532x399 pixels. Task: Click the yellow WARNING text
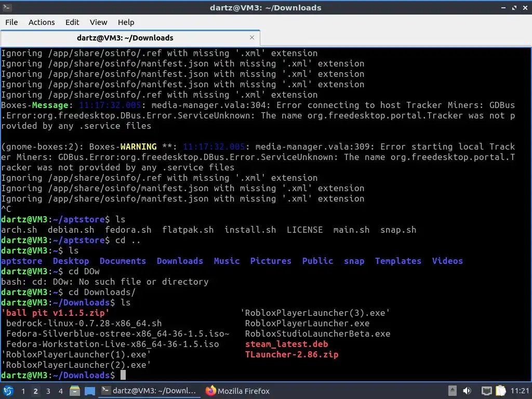tap(138, 146)
